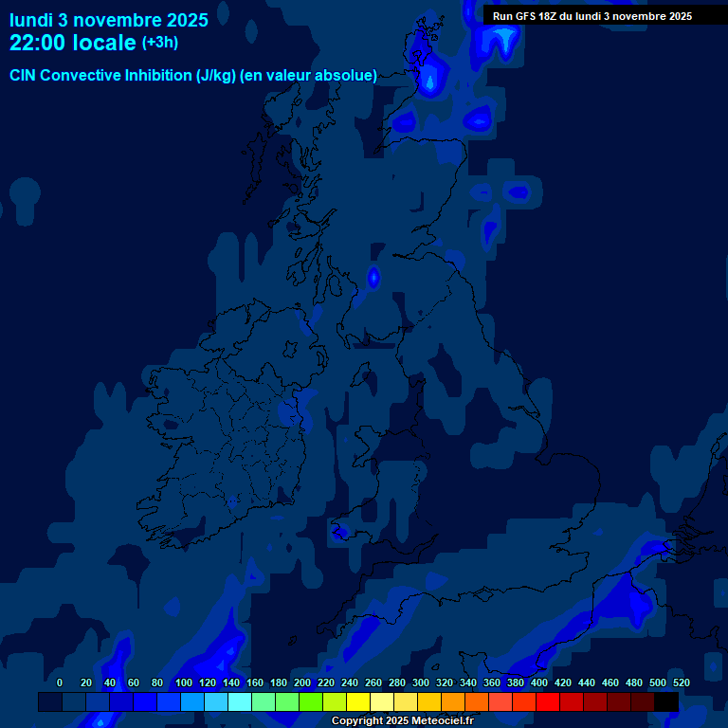
Task: Click the dark maroon 480 J/kg swatch
Action: (x=643, y=701)
